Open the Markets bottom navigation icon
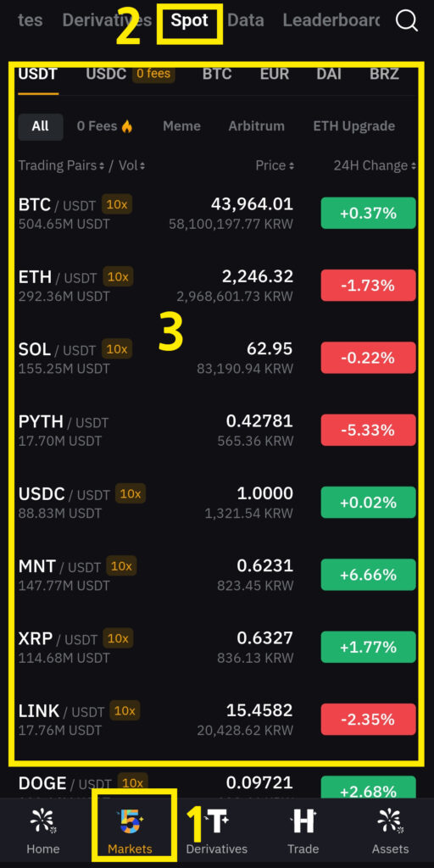434x868 pixels. 130,822
